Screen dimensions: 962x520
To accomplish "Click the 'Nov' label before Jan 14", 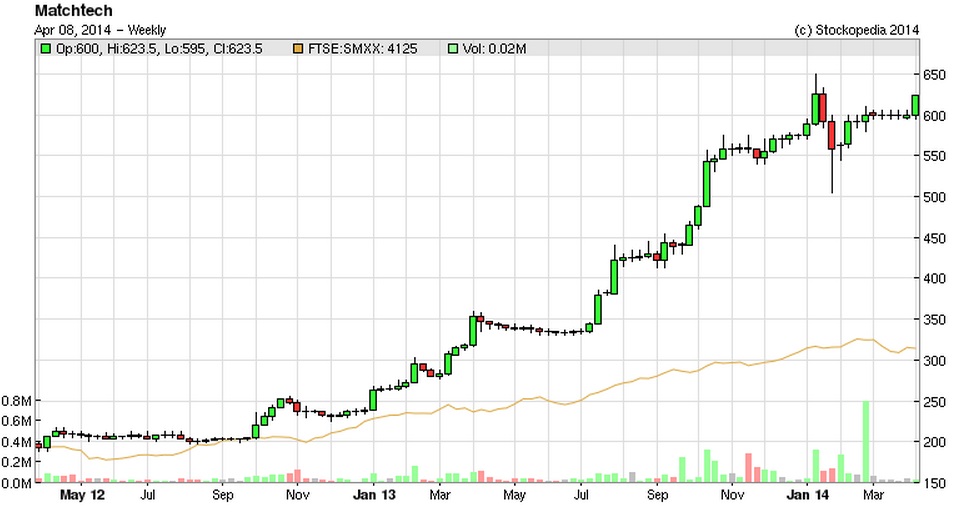I will [732, 495].
